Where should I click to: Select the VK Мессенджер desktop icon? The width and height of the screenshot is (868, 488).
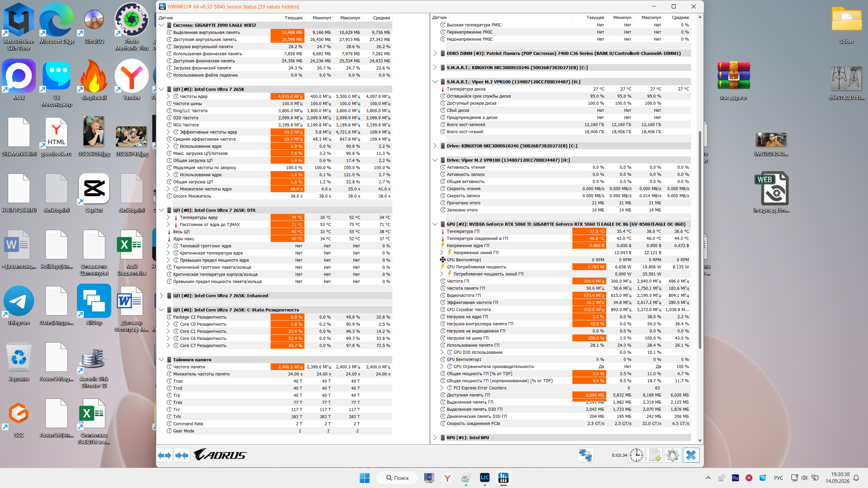tap(56, 83)
